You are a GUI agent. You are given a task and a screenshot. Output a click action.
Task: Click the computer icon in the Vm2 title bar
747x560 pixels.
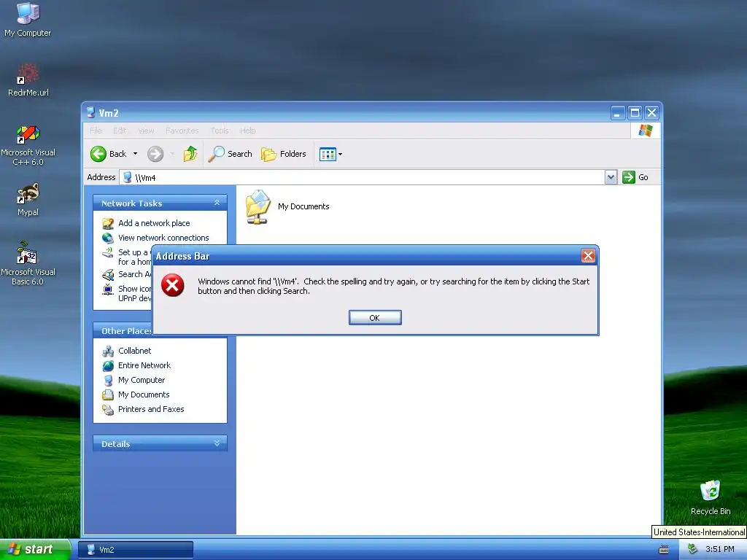tap(90, 113)
